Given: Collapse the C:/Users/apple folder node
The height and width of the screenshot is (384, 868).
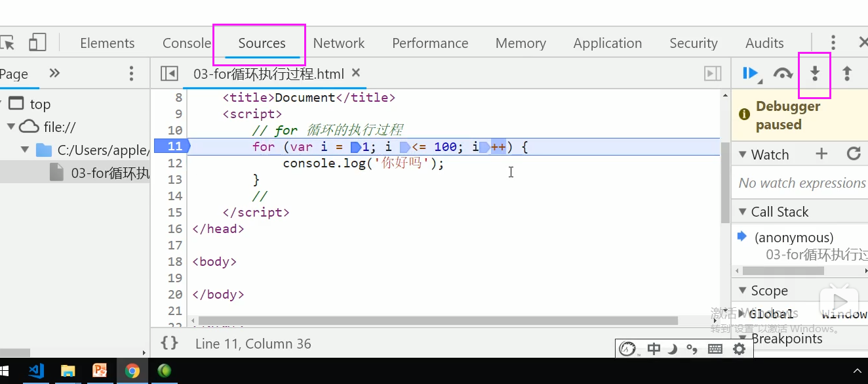Looking at the screenshot, I should tap(25, 150).
